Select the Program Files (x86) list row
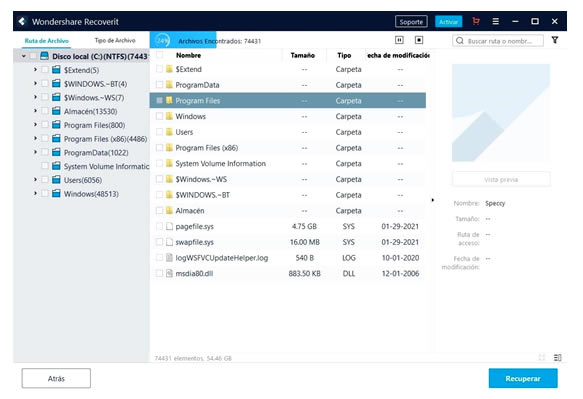 [x=288, y=148]
